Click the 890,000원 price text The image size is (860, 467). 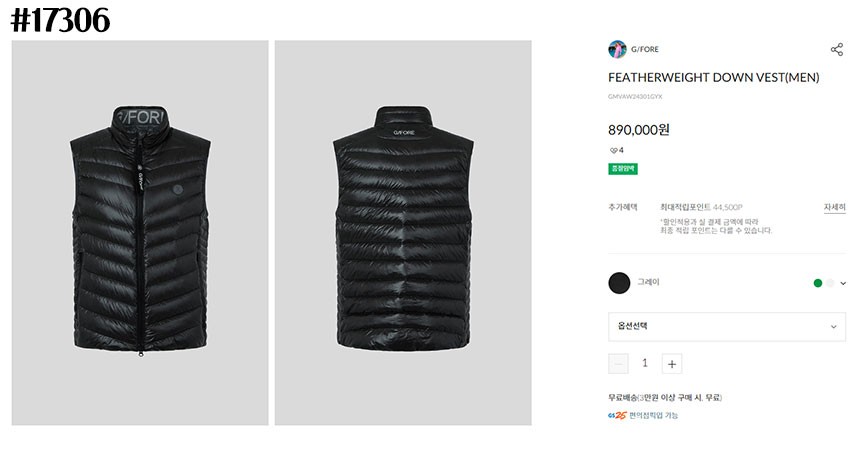click(639, 129)
